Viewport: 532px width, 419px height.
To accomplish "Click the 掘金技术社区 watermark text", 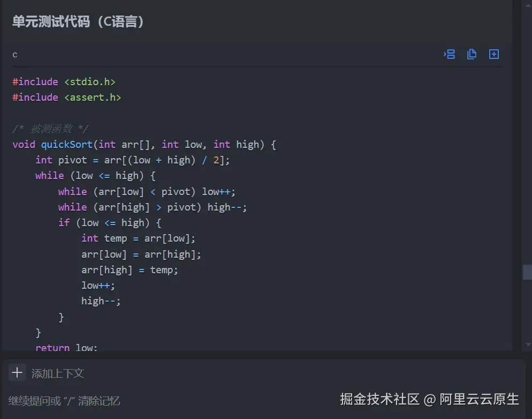I will (x=380, y=399).
